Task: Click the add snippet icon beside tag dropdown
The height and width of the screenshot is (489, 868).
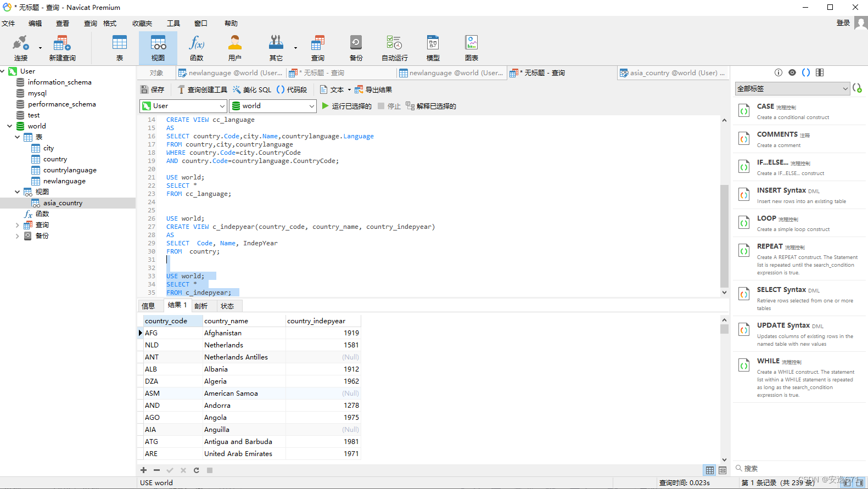Action: 858,88
